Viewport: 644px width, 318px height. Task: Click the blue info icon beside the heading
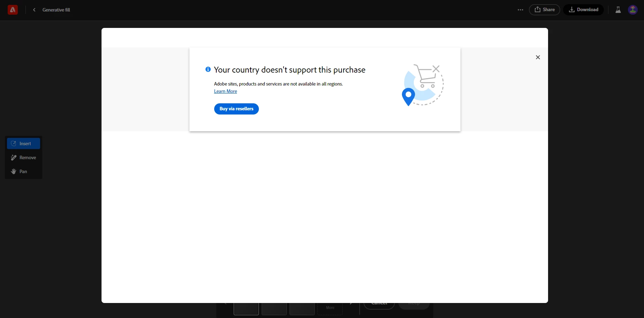point(208,69)
